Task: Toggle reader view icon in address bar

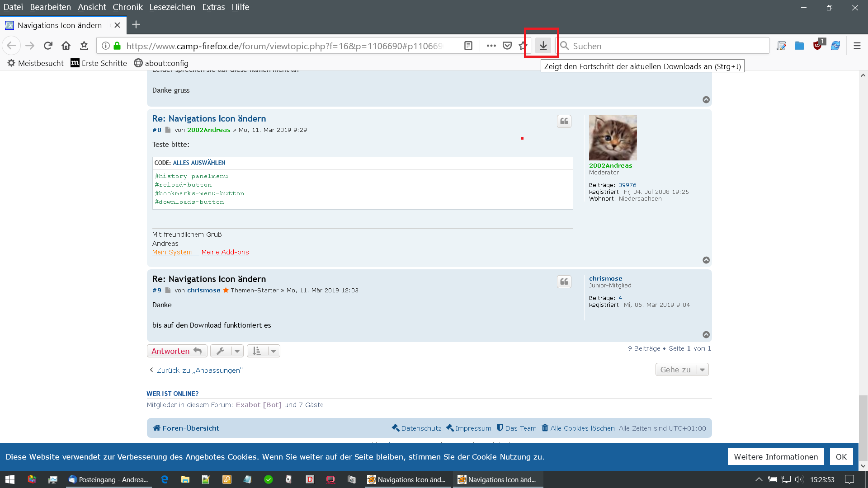Action: (x=468, y=46)
